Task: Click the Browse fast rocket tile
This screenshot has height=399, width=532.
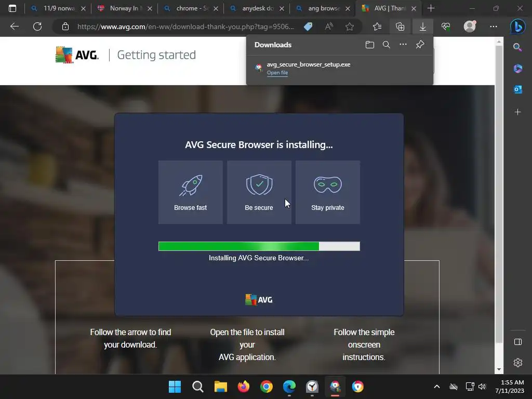Action: click(x=190, y=192)
